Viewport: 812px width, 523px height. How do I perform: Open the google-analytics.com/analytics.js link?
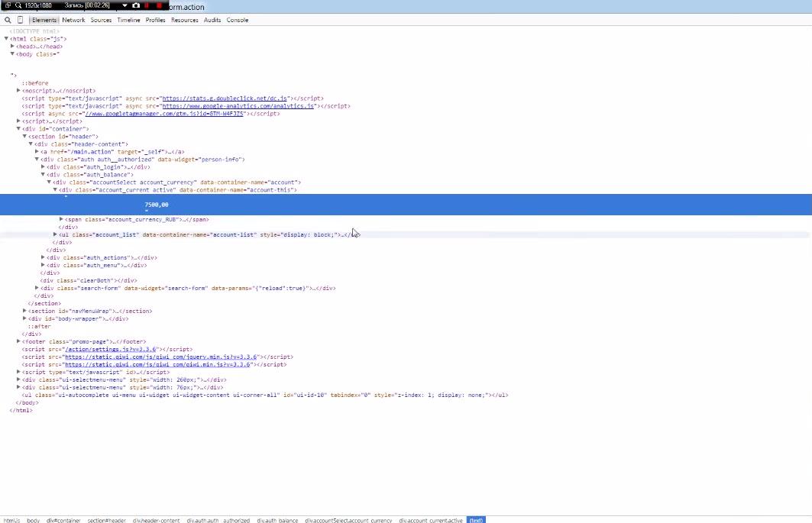click(238, 106)
